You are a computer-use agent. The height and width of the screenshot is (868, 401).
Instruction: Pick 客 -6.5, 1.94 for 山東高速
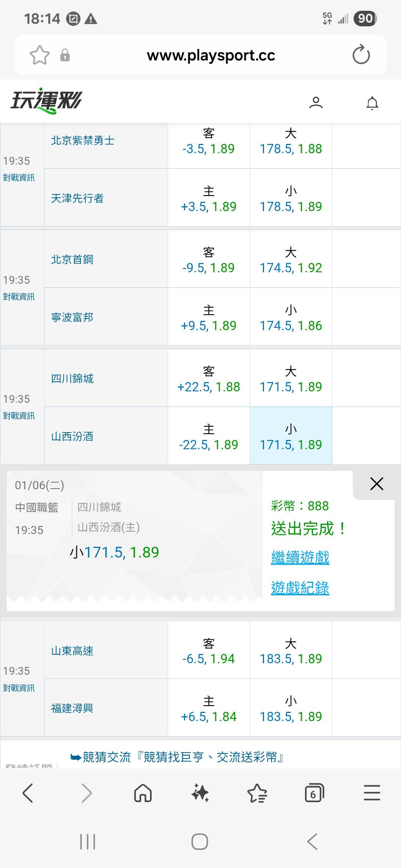coord(209,651)
